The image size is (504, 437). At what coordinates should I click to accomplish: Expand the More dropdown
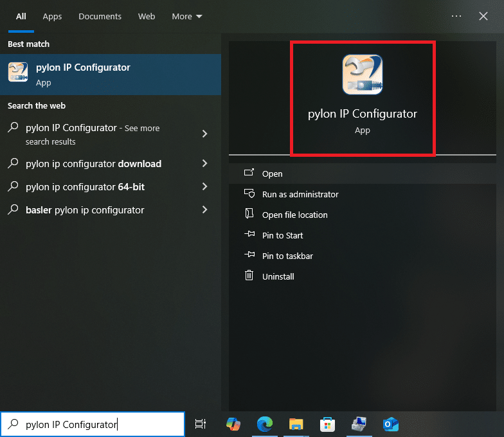point(186,17)
